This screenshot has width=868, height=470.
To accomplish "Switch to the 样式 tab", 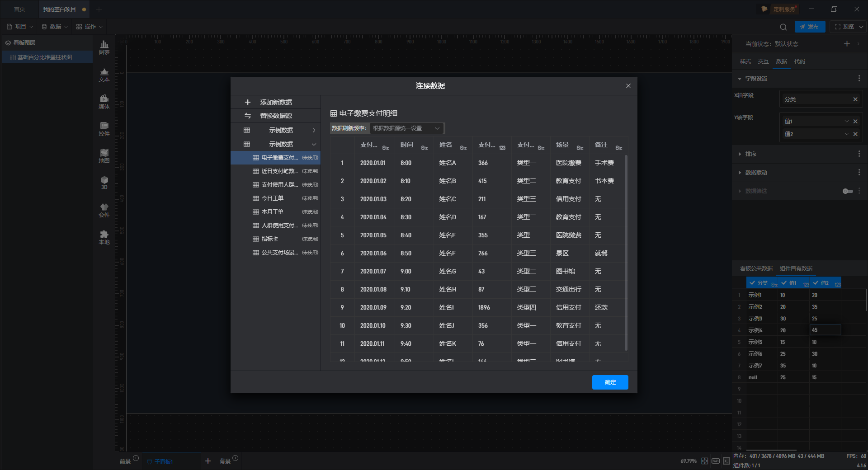I will click(x=745, y=61).
